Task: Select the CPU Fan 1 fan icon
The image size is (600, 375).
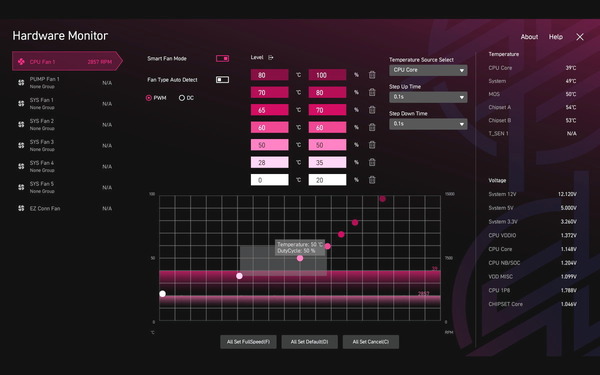Action: 21,62
